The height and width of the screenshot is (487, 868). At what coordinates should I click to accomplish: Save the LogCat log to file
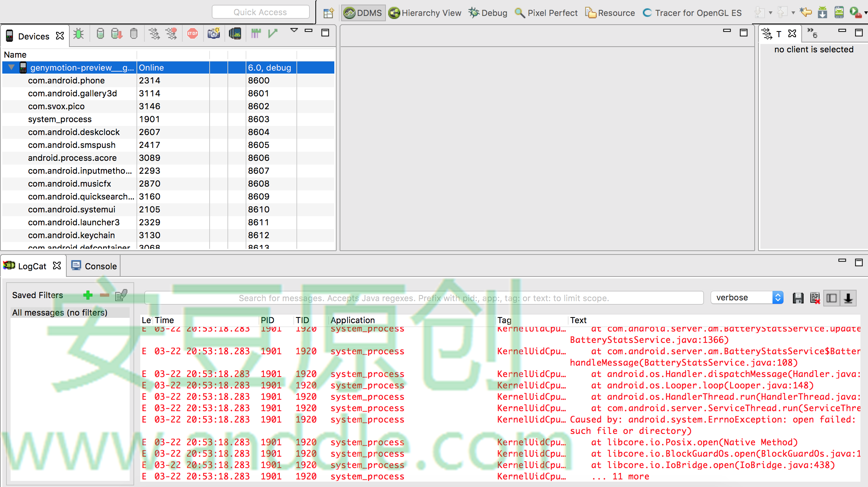[798, 298]
